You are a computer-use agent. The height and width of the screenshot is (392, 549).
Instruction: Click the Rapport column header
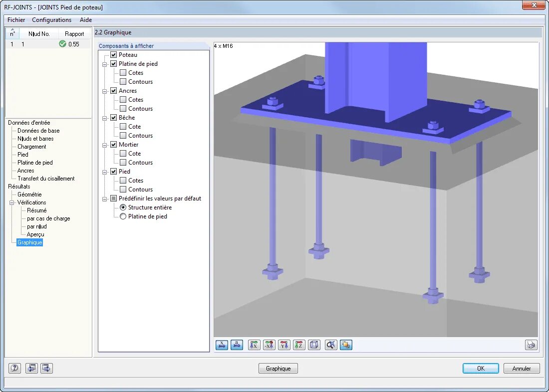(x=74, y=33)
